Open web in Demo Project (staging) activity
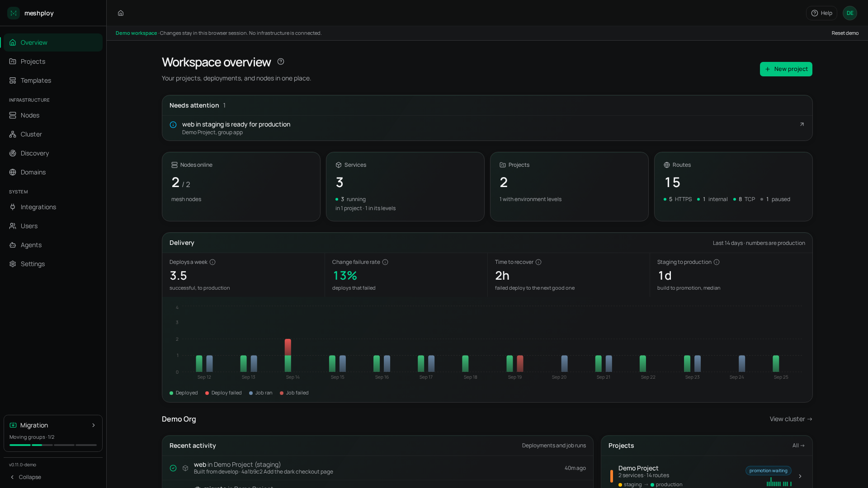This screenshot has height=488, width=868. coord(377,468)
